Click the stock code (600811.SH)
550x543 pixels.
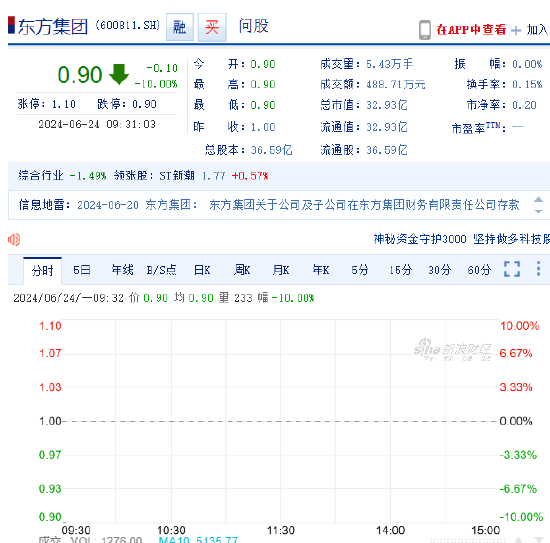tap(128, 25)
